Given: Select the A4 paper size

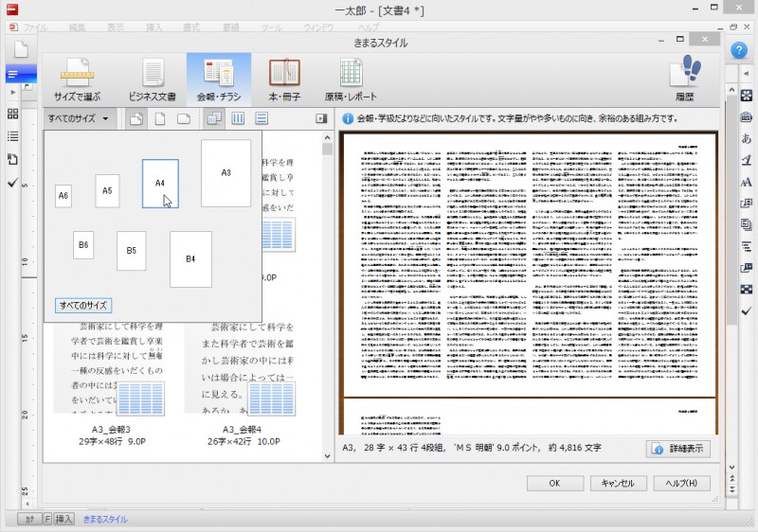Looking at the screenshot, I should coord(160,184).
